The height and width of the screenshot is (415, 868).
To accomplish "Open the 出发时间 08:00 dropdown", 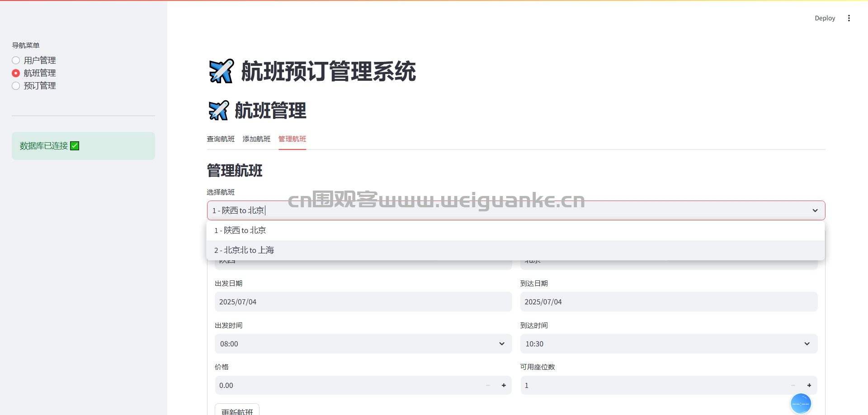I will pos(363,344).
